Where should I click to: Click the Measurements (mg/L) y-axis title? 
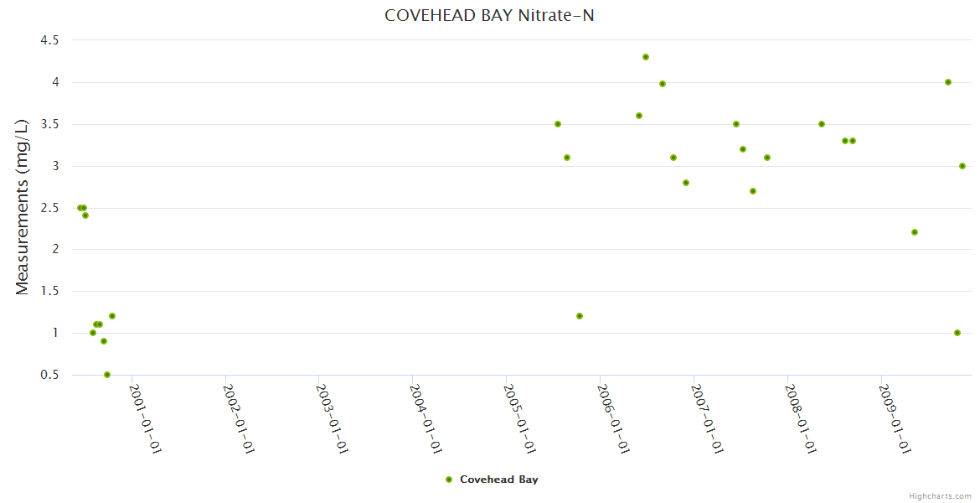(23, 208)
